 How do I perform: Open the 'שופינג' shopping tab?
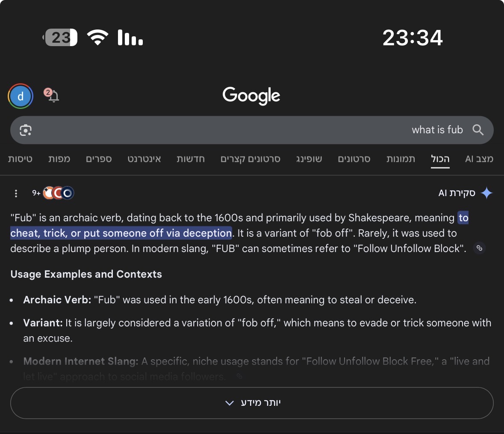click(309, 159)
